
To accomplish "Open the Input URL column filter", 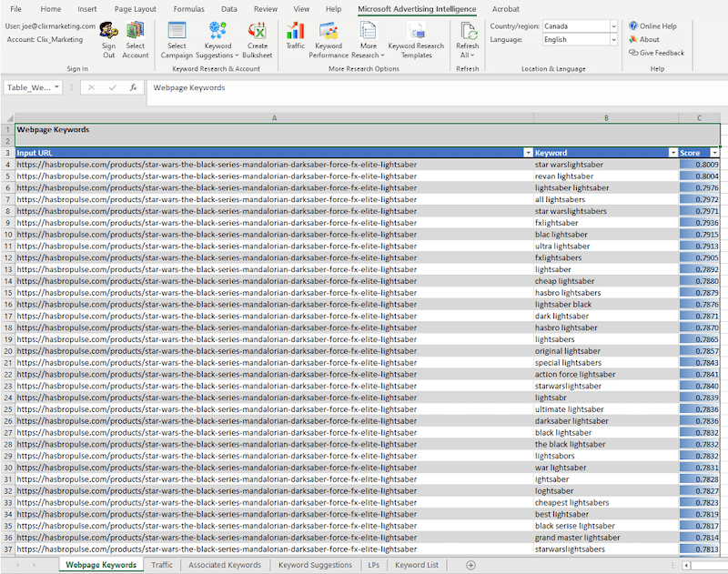I will [x=528, y=153].
